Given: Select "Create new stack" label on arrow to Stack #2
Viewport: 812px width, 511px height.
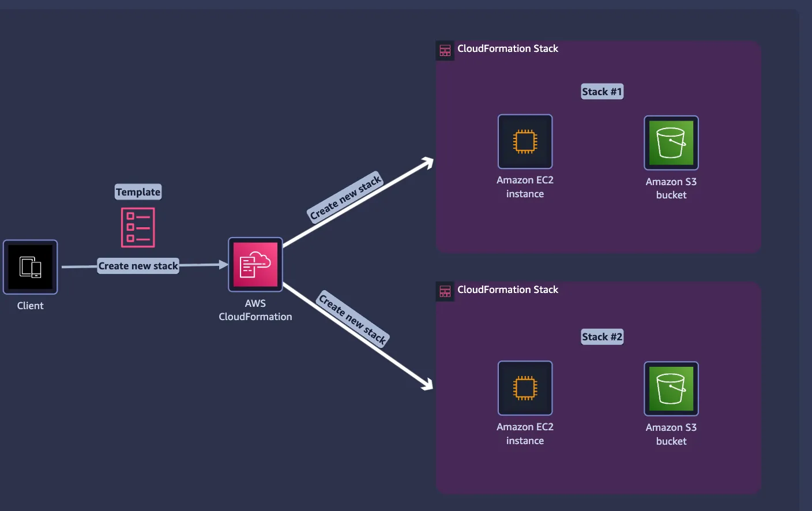Looking at the screenshot, I should (353, 318).
